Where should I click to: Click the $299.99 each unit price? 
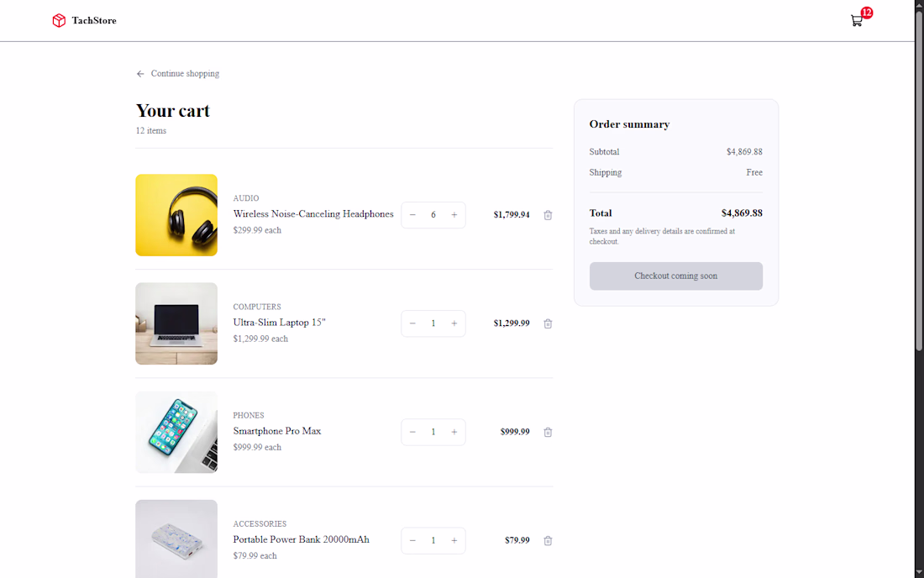coord(257,230)
